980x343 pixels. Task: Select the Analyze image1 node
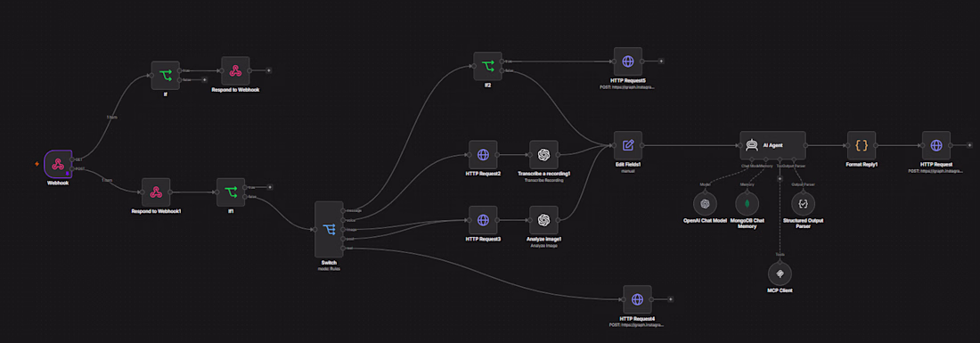point(543,220)
